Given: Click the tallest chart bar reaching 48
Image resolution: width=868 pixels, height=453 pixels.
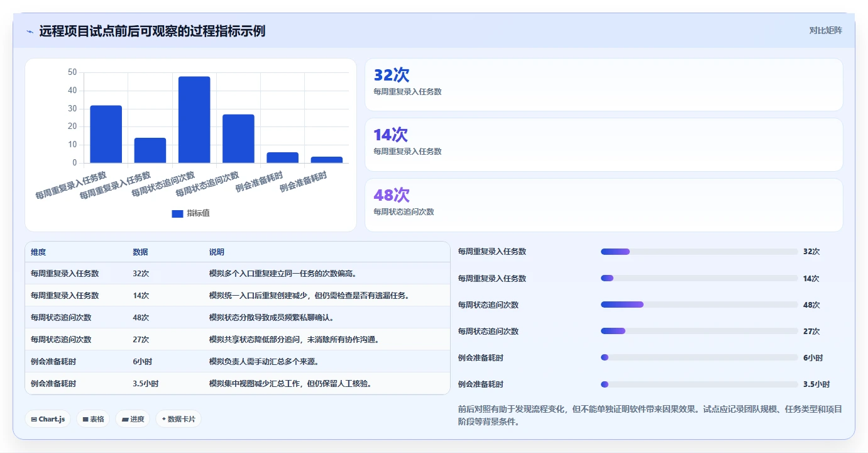Looking at the screenshot, I should [x=194, y=120].
